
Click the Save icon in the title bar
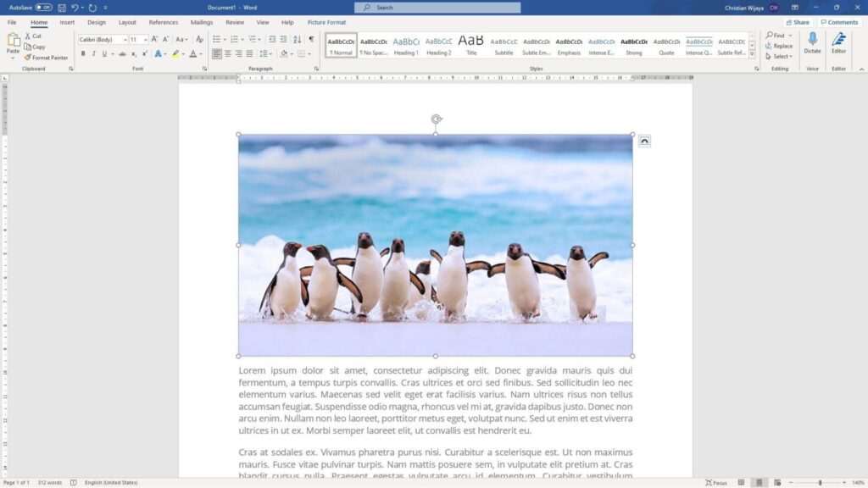(x=62, y=8)
